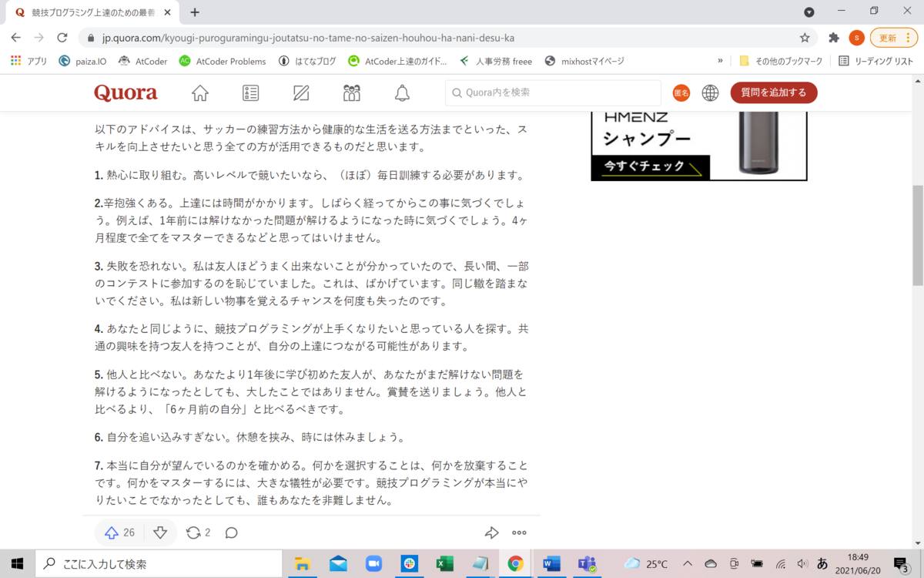Open the Quora home icon
Screen dimensions: 924x578
199,92
